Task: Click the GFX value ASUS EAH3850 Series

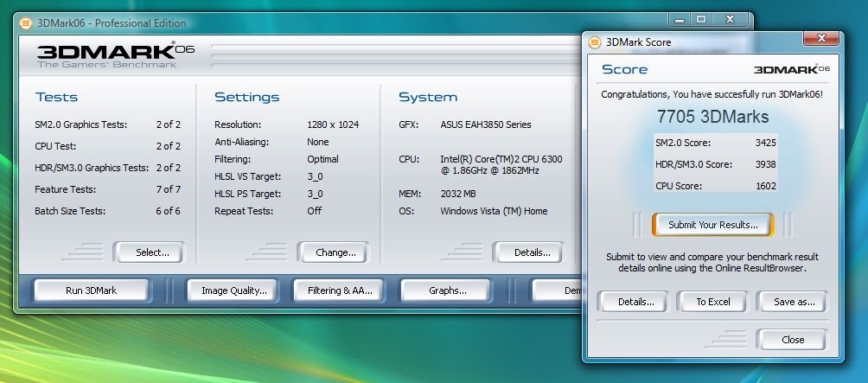Action: pos(486,124)
